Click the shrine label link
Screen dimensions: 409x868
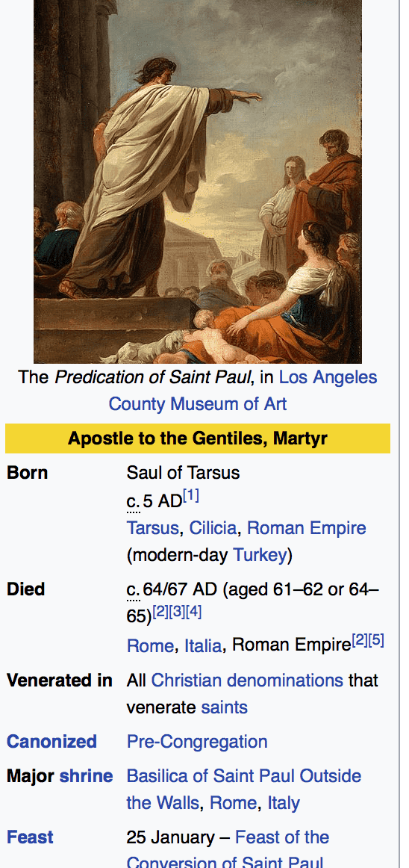pyautogui.click(x=86, y=776)
